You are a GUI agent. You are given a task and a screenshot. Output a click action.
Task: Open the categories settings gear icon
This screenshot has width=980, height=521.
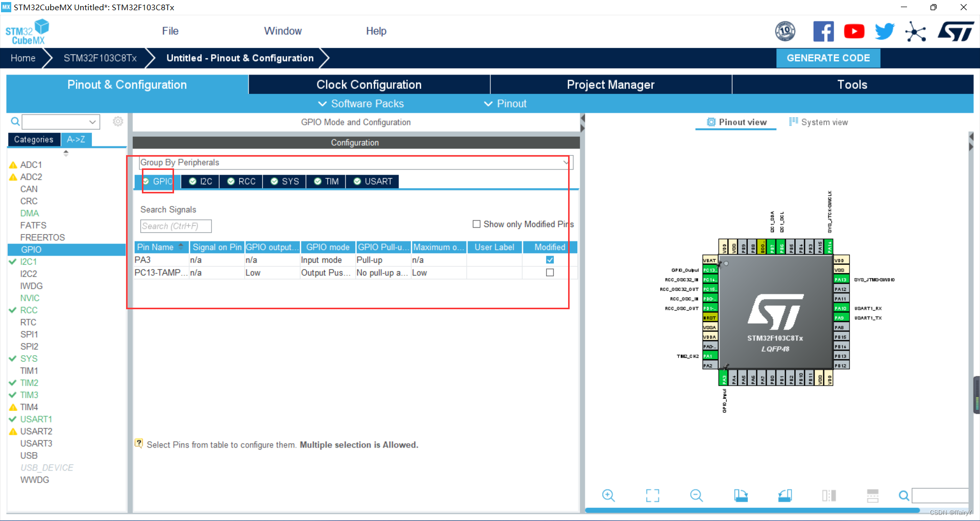tap(118, 121)
